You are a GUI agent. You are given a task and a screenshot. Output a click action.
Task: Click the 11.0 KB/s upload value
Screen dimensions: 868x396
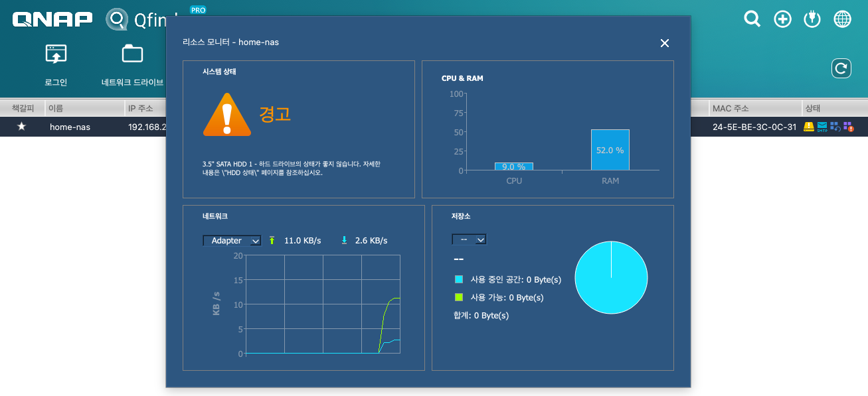(303, 240)
